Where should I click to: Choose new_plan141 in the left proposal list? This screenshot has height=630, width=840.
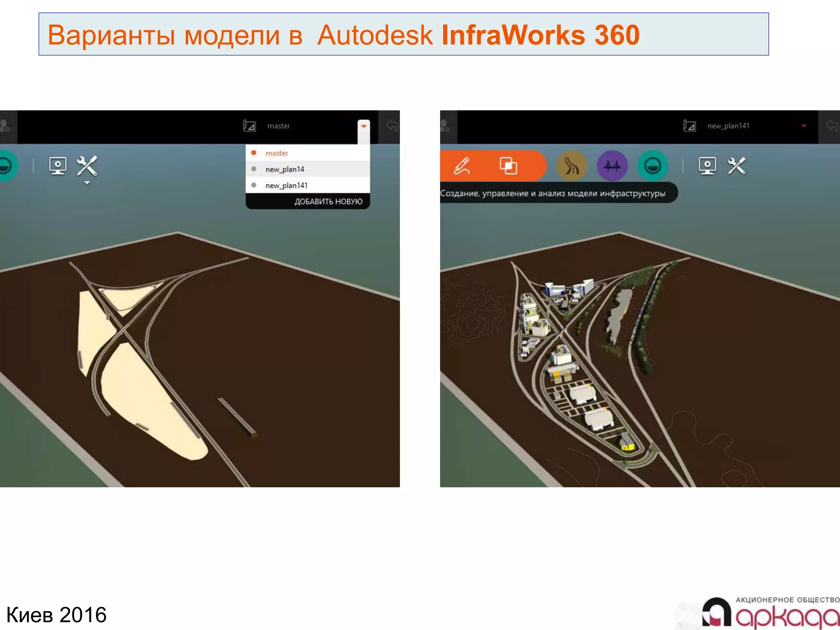(x=308, y=185)
